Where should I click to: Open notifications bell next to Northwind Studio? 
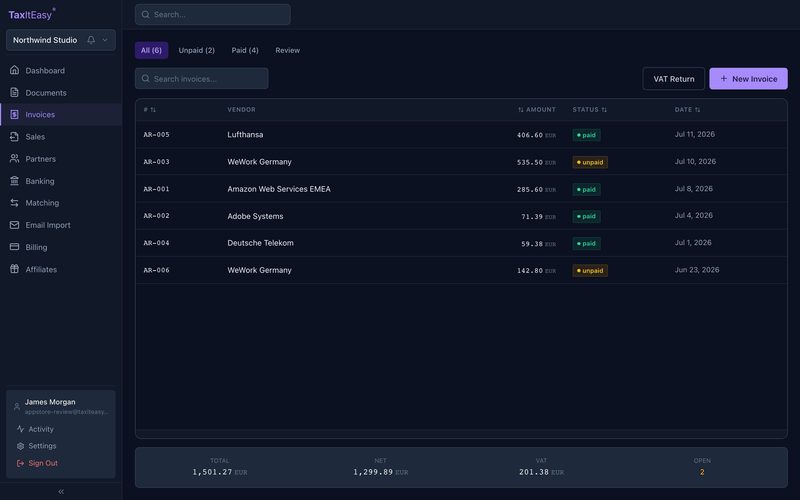click(91, 40)
